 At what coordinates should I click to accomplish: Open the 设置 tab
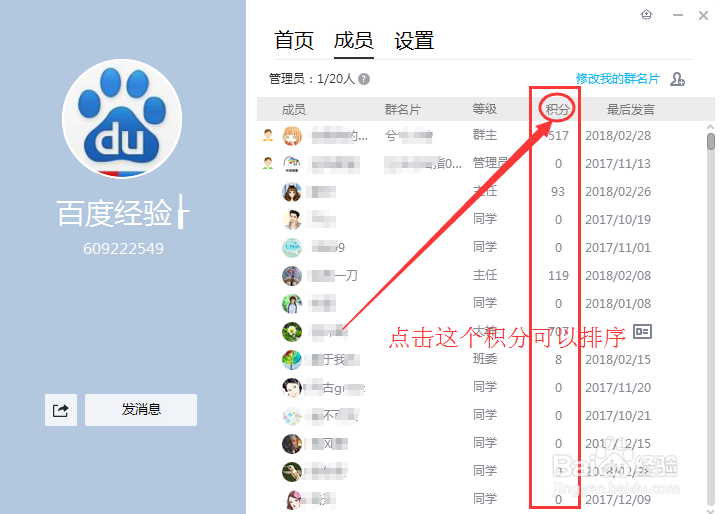pyautogui.click(x=414, y=40)
